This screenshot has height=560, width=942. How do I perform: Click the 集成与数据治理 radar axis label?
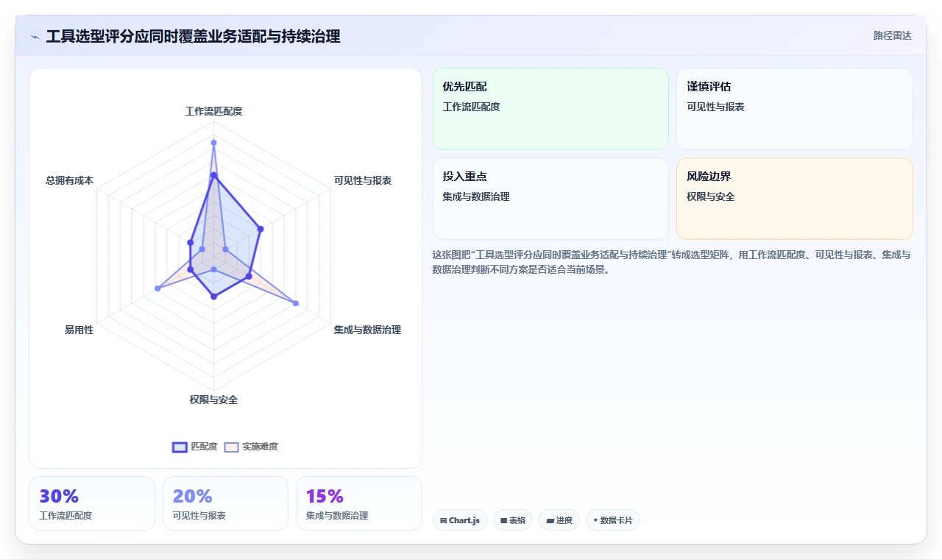pyautogui.click(x=367, y=330)
